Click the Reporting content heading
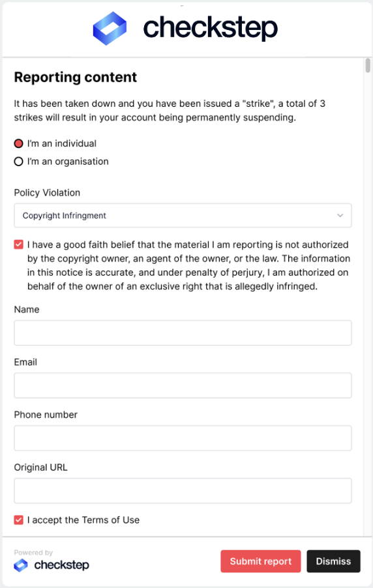 pos(76,78)
